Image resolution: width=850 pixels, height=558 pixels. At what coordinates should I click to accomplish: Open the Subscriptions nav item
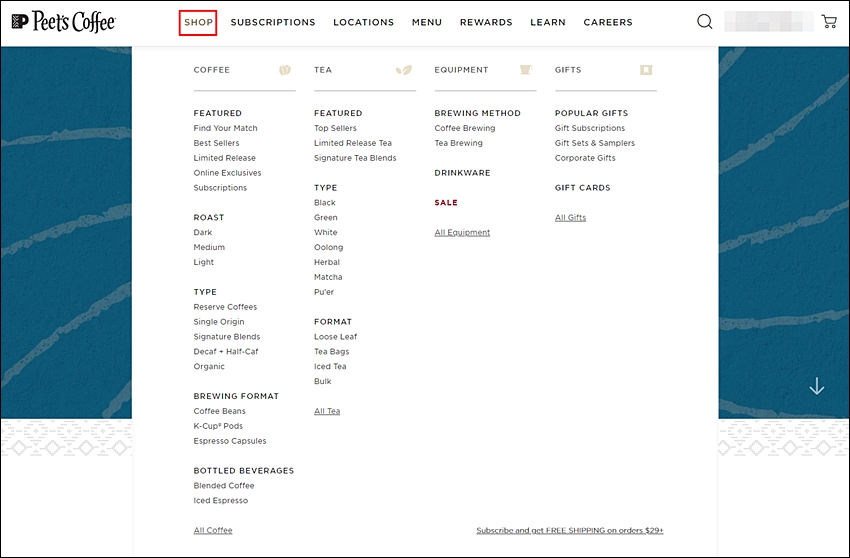pos(273,22)
